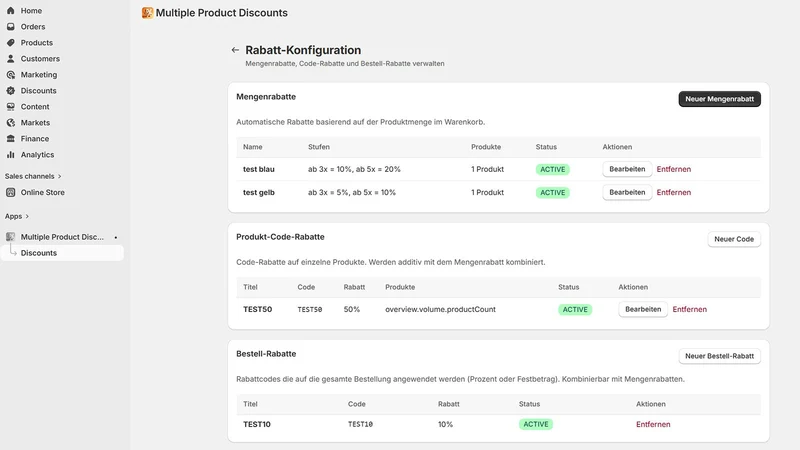Click the Finance bank icon
Viewport: 800px width, 450px height.
pyautogui.click(x=11, y=138)
